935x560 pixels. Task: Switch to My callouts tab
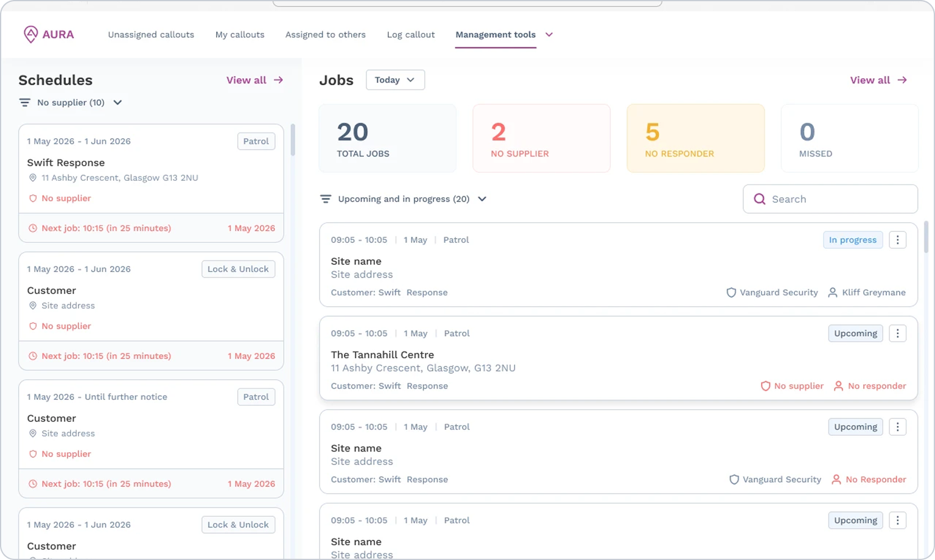(240, 35)
